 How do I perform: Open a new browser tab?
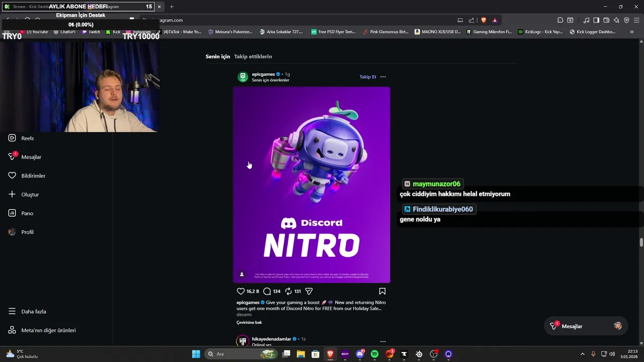[172, 7]
